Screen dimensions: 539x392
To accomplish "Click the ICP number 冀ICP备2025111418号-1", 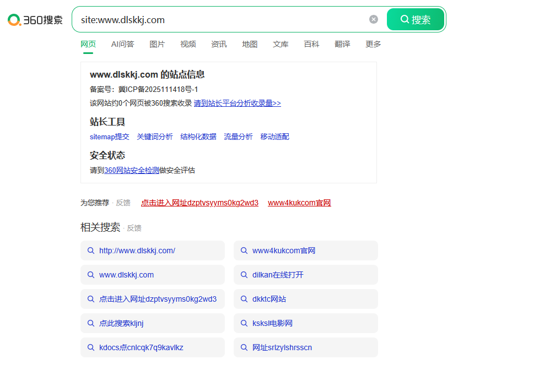I will point(158,89).
